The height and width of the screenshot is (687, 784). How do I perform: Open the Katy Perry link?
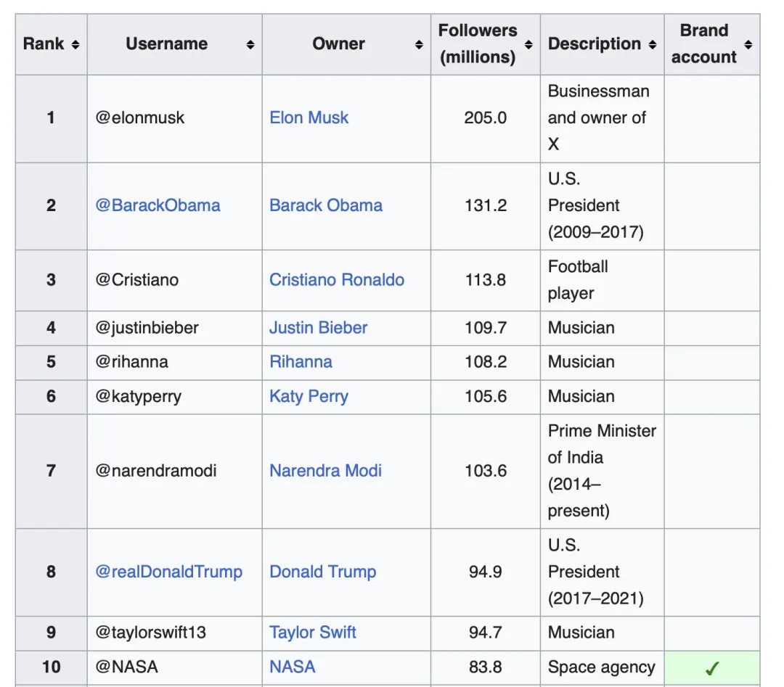click(x=309, y=396)
